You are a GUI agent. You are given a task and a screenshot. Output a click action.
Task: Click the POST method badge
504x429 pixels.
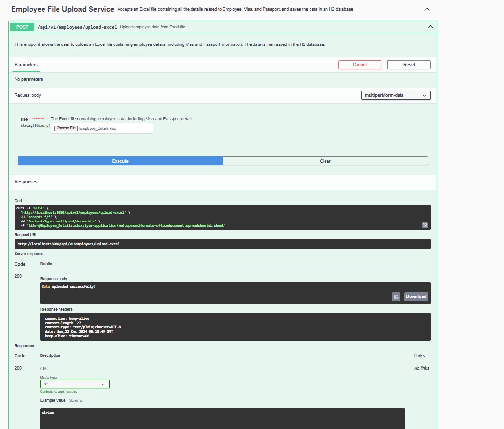click(x=22, y=27)
